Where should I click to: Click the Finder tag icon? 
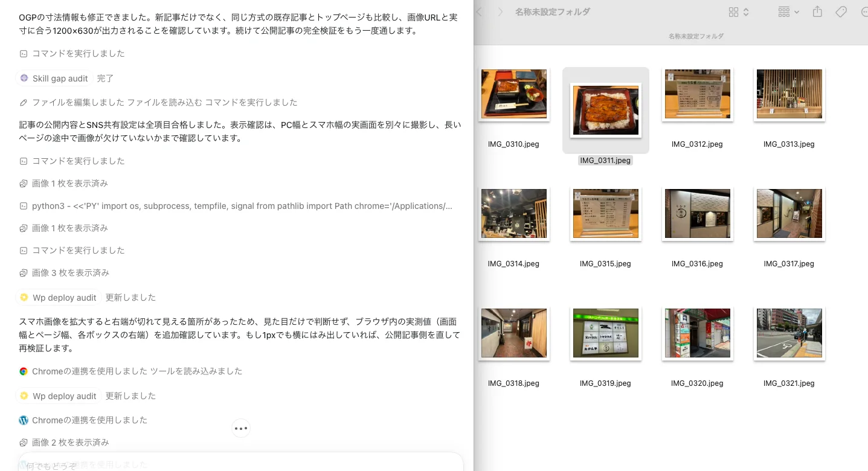[x=841, y=12]
